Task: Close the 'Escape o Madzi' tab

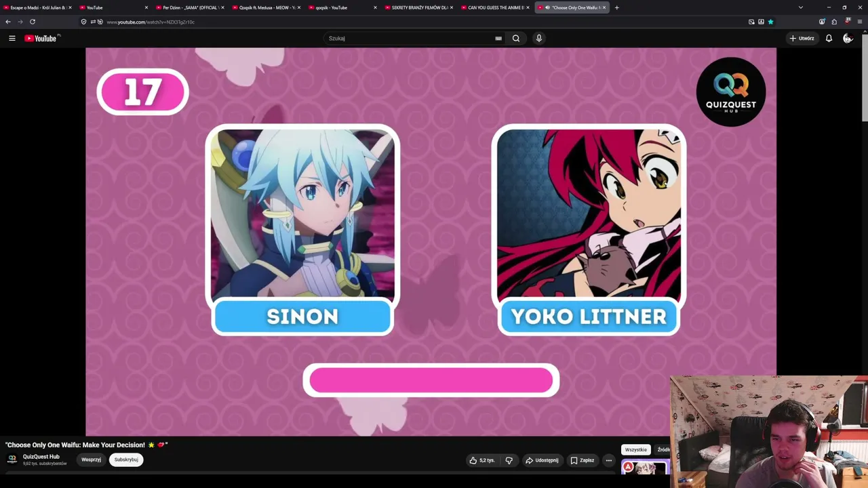Action: (x=70, y=7)
